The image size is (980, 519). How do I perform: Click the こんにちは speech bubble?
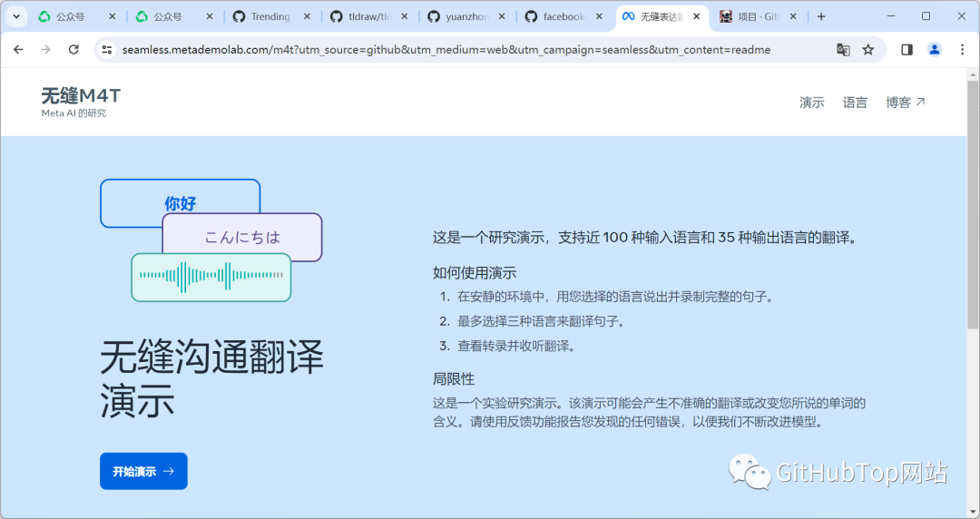pos(242,237)
